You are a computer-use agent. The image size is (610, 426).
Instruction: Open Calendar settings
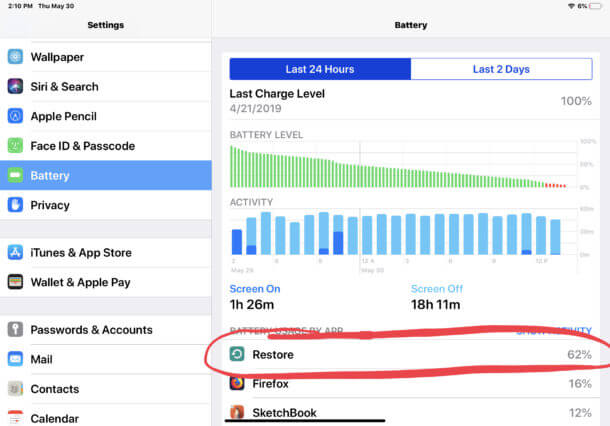point(106,415)
